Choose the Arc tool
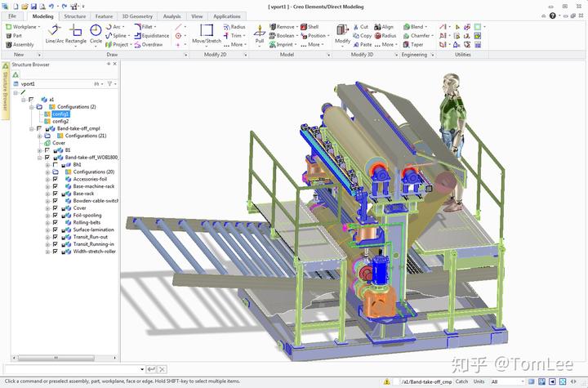Image resolution: width=588 pixels, height=388 pixels. [114, 27]
